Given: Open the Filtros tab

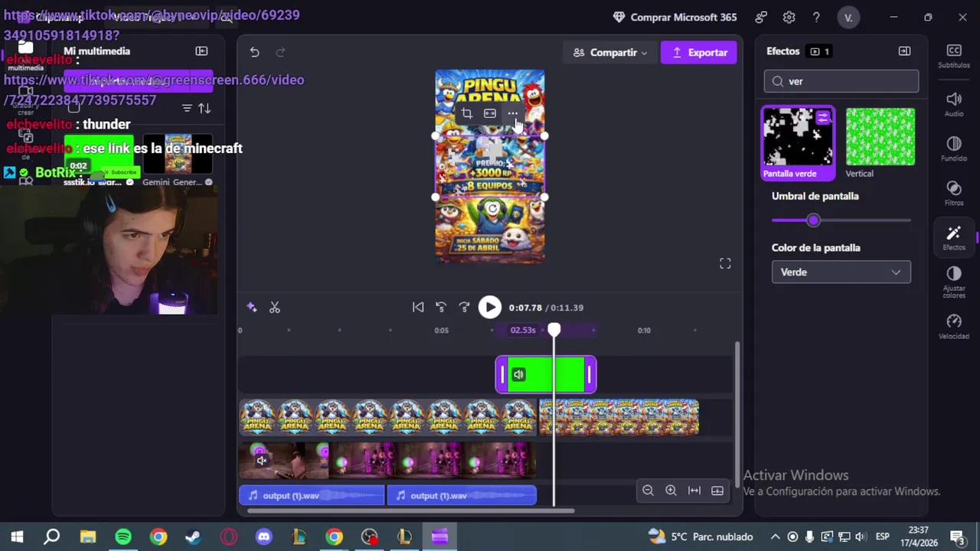Looking at the screenshot, I should (x=954, y=193).
